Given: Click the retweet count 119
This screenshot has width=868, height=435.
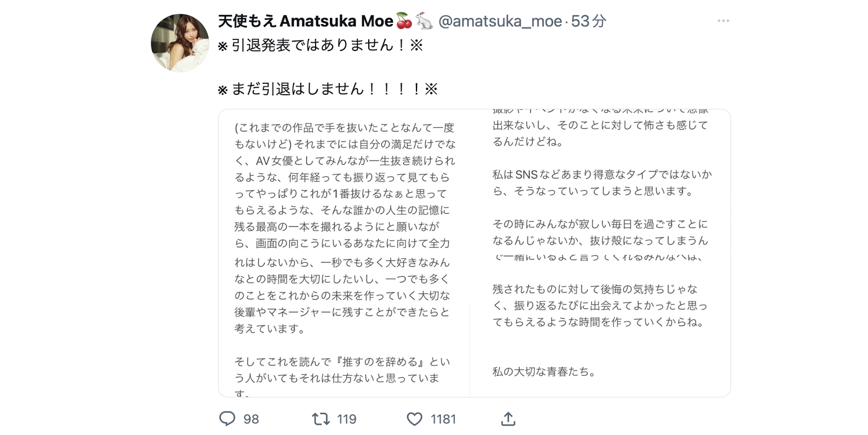Looking at the screenshot, I should 346,419.
